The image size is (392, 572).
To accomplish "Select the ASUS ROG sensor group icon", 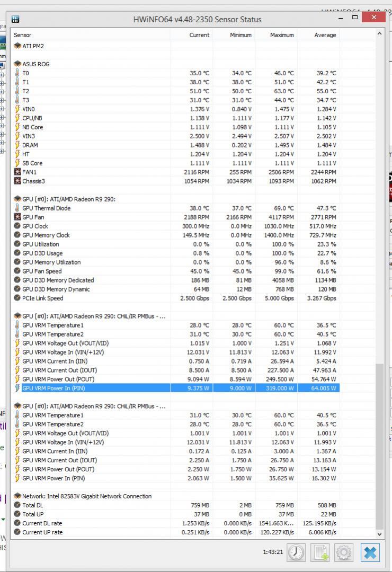I will click(x=17, y=64).
